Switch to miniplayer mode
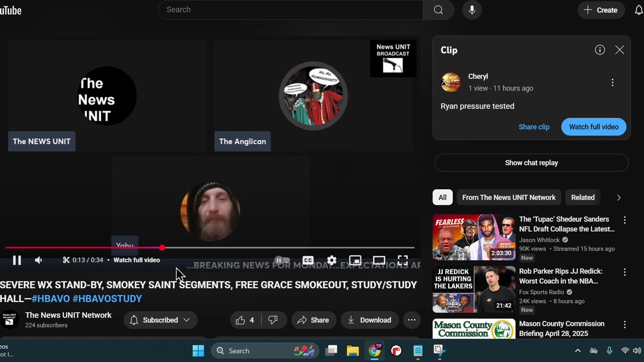This screenshot has height=362, width=644. coord(355,260)
